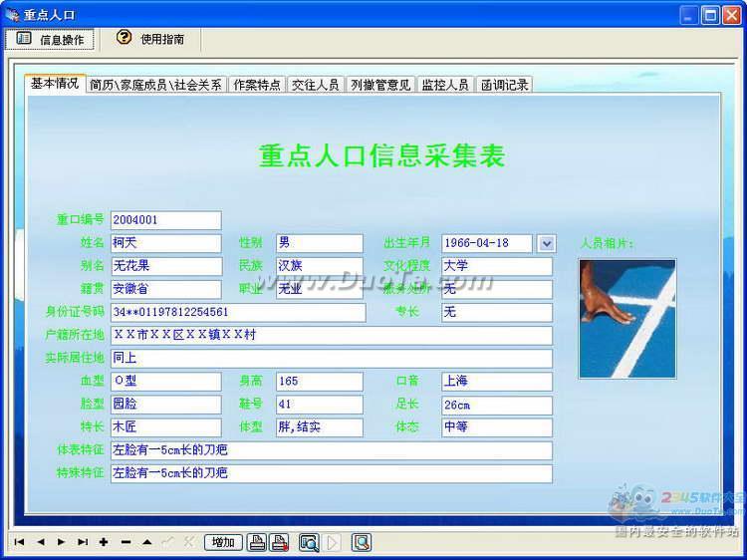The height and width of the screenshot is (560, 747).
Task: Click the 信息操作 toolbar button
Action: (x=51, y=40)
